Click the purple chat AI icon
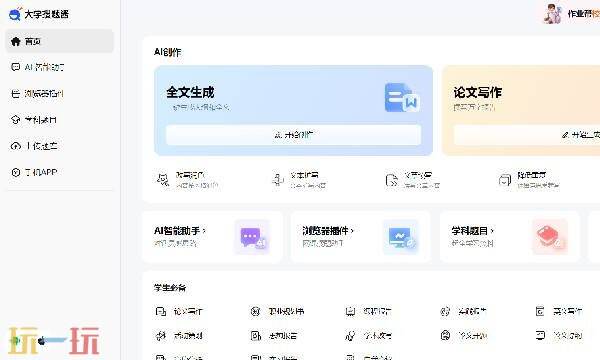This screenshot has width=600, height=360. (252, 237)
